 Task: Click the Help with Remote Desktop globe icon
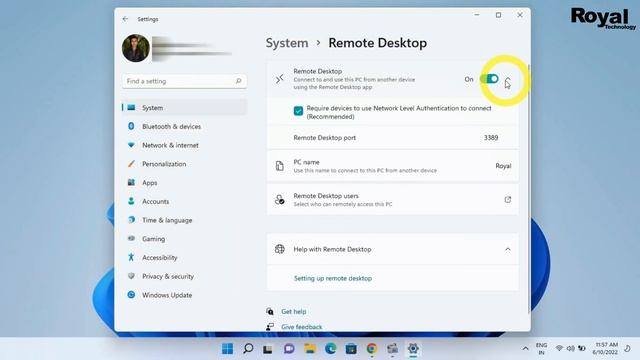(280, 249)
